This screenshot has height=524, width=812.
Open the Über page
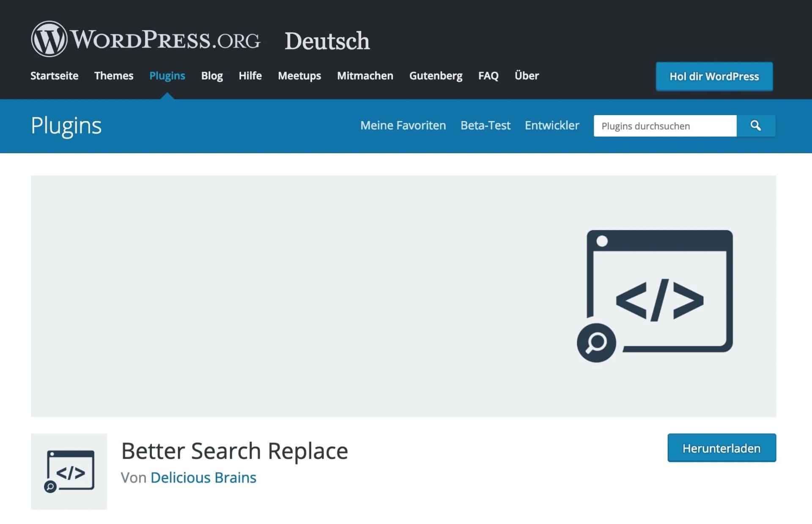(527, 76)
